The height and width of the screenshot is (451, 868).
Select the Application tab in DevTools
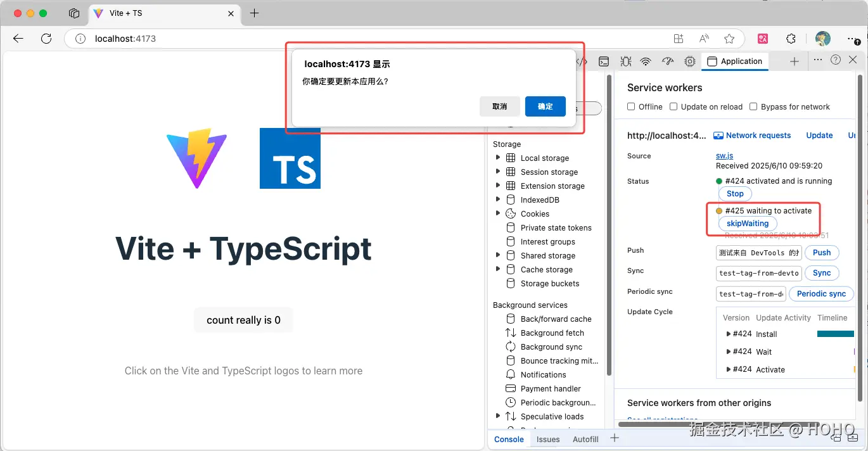click(x=735, y=61)
